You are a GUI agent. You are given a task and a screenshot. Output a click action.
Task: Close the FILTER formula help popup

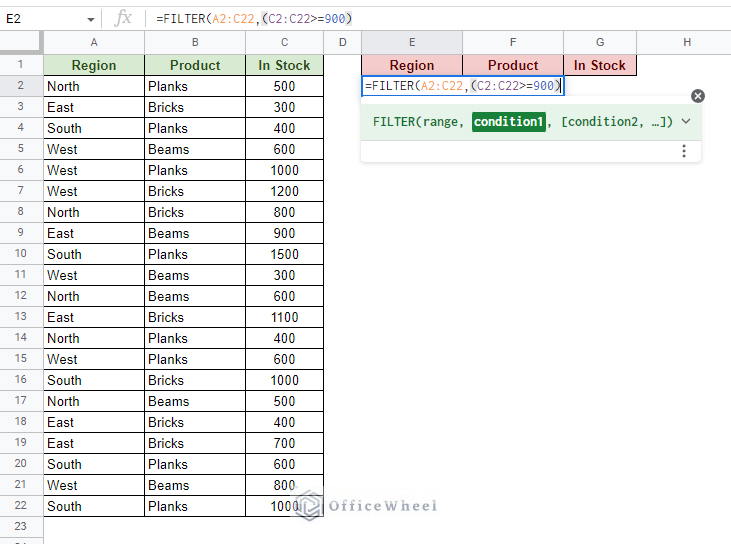pyautogui.click(x=697, y=96)
